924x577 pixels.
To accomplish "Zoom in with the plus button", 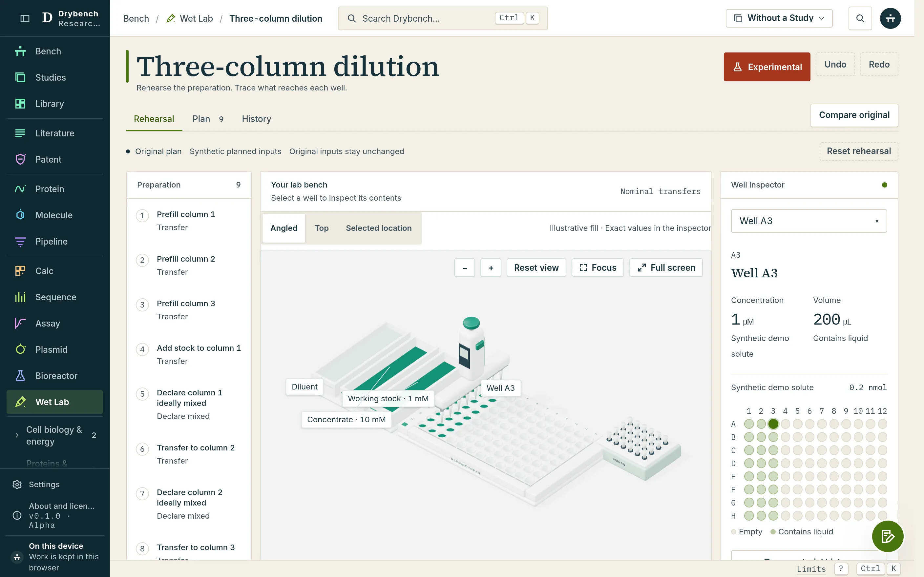I will (491, 268).
